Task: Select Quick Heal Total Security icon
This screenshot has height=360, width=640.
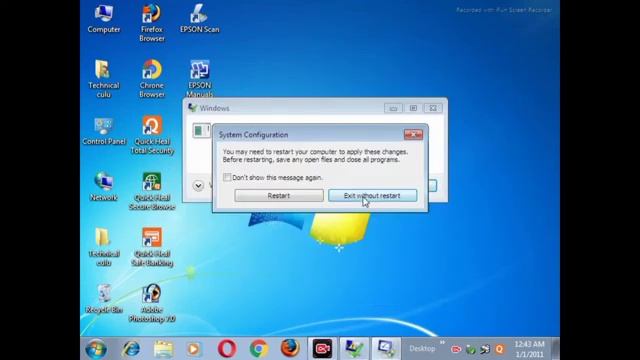Action: 152,135
